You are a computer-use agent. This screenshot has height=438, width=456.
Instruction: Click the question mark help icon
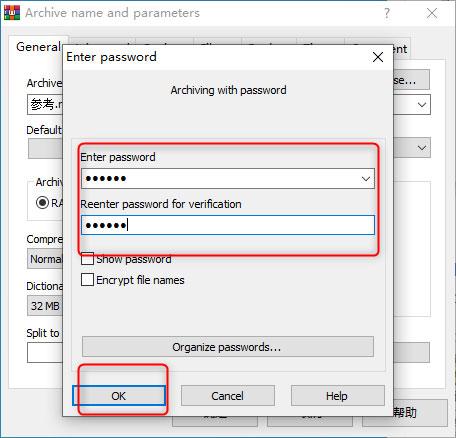387,13
